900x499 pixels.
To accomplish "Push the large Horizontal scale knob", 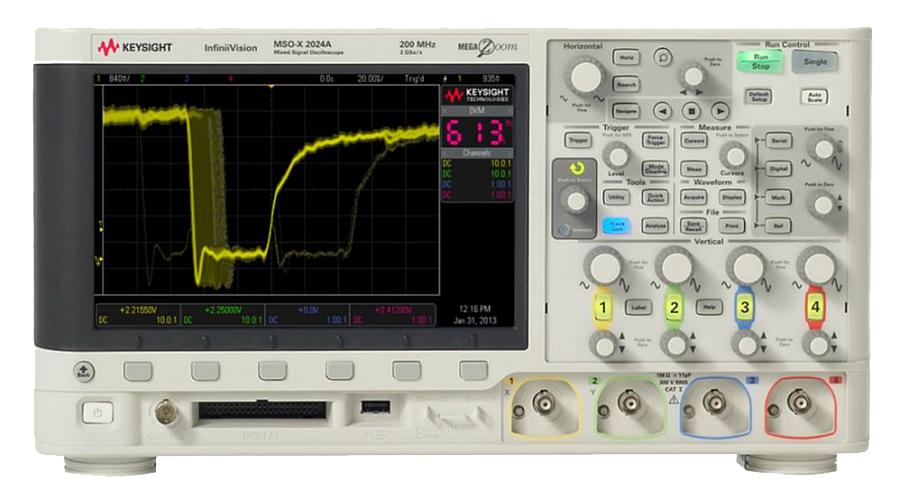I will 585,76.
